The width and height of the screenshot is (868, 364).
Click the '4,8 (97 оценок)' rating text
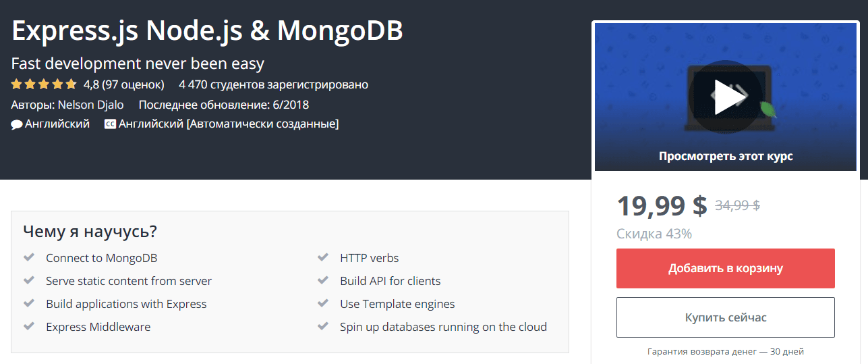tap(123, 85)
